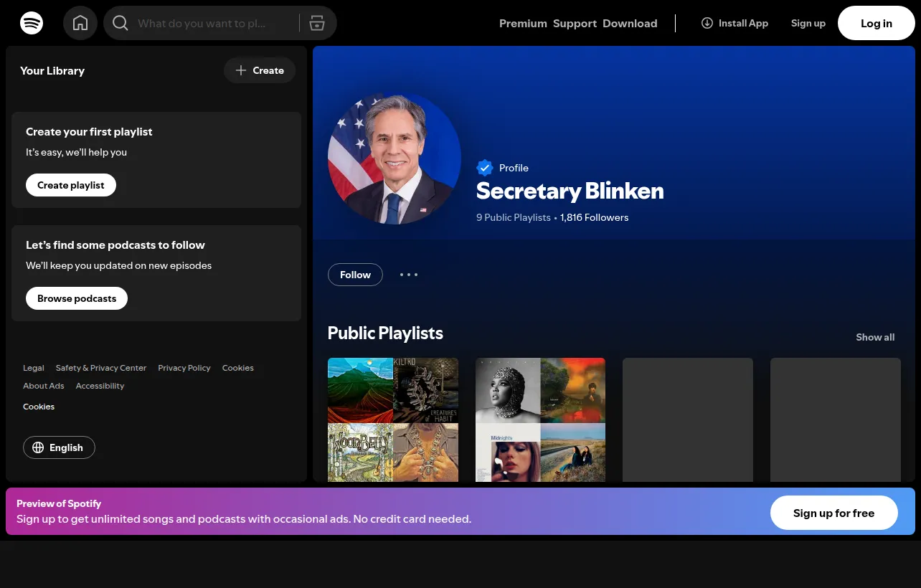This screenshot has height=588, width=921.
Task: Open the Legal link
Action: [x=34, y=368]
